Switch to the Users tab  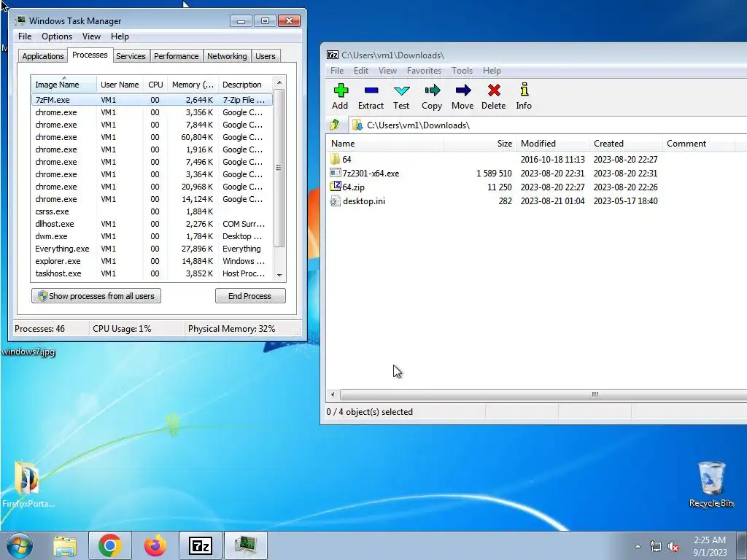pyautogui.click(x=266, y=55)
